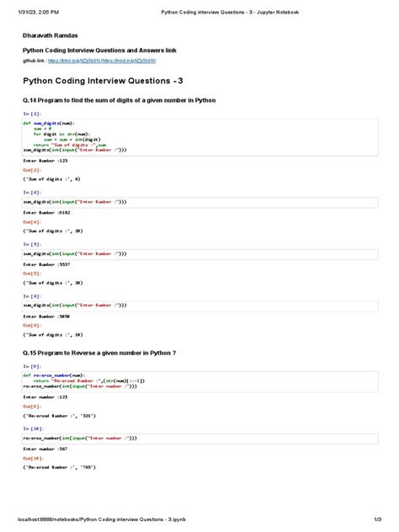This screenshot has height=532, width=399.
Task: Click the Q.14 sum of digits heading
Action: tap(119, 100)
